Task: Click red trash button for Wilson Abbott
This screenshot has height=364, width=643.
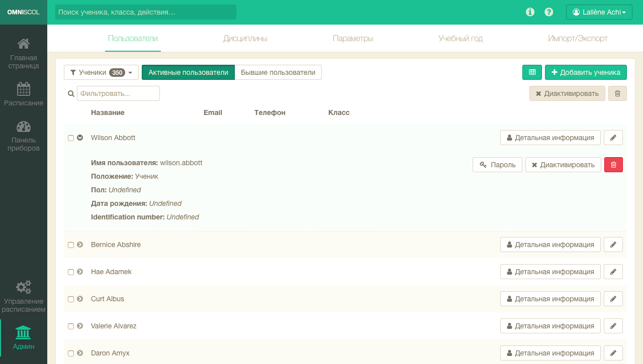Action: 613,165
